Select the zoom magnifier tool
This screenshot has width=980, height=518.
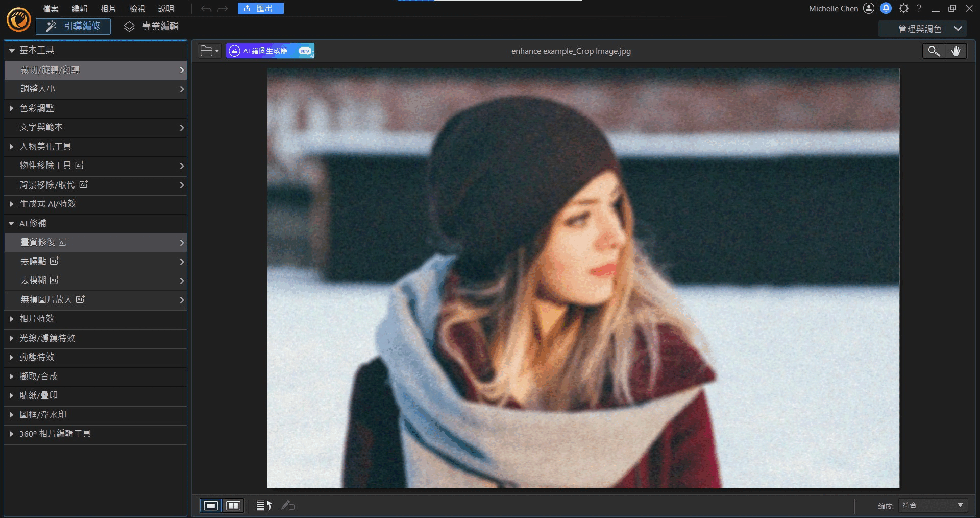934,51
